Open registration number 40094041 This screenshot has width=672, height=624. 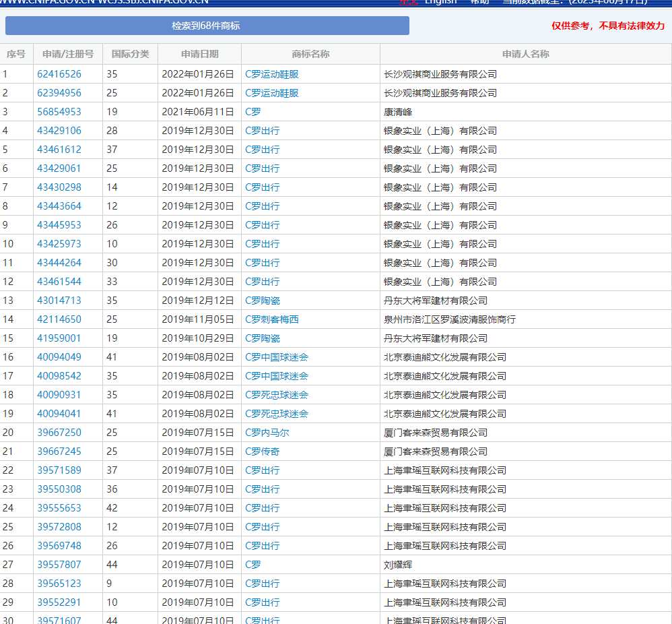click(x=59, y=414)
